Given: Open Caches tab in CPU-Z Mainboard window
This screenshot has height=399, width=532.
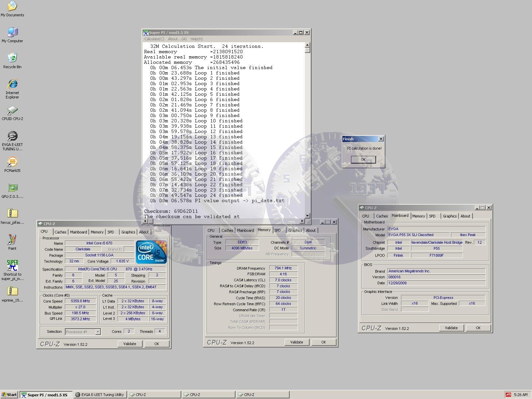Looking at the screenshot, I should pos(382,216).
